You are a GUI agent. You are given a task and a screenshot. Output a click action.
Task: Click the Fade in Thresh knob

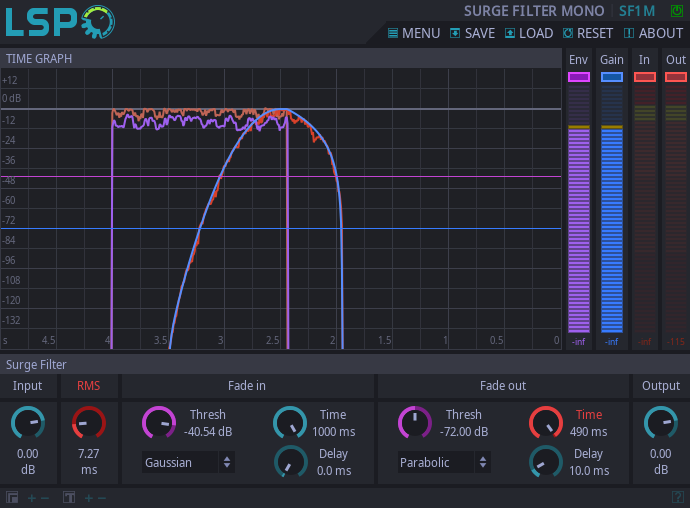click(159, 423)
